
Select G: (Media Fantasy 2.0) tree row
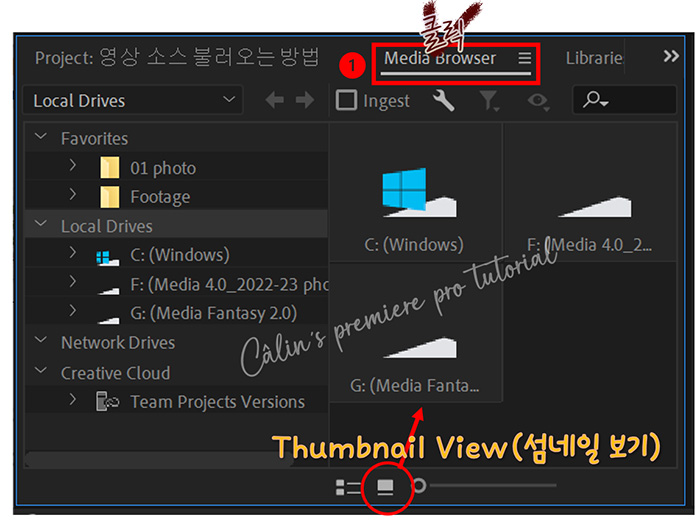tap(177, 312)
